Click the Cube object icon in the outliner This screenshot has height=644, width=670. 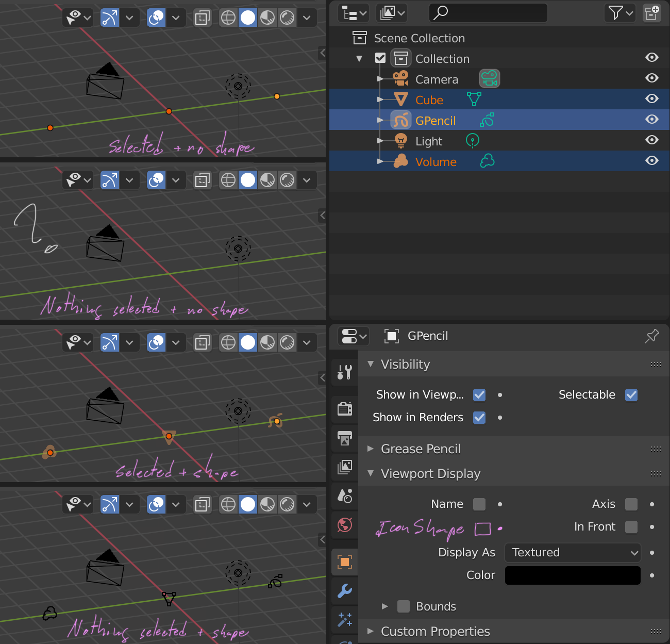[x=400, y=99]
